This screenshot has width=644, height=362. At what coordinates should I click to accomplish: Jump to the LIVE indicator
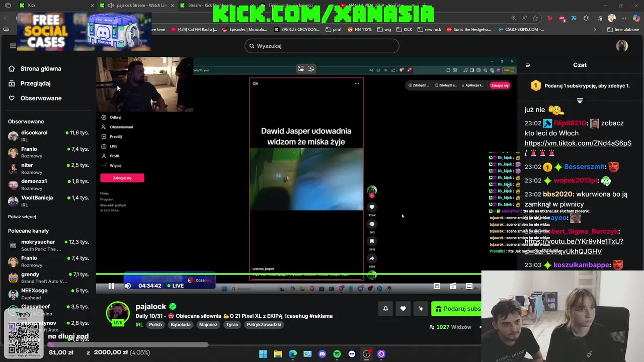(175, 286)
